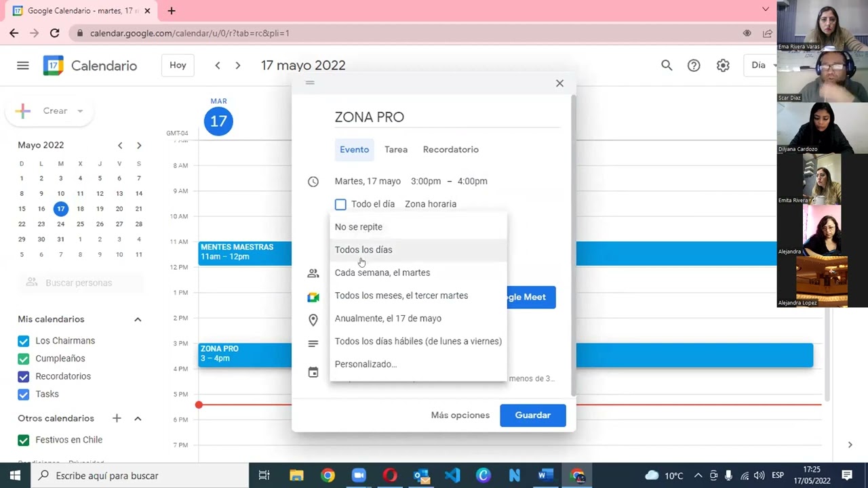This screenshot has height=488, width=868.
Task: Open the end time 4:00pm selector
Action: (x=472, y=181)
